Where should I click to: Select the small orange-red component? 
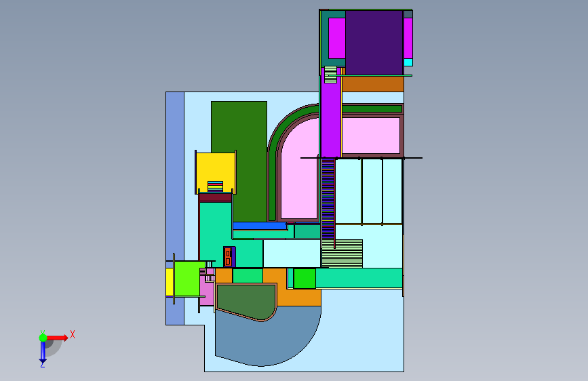pos(228,257)
